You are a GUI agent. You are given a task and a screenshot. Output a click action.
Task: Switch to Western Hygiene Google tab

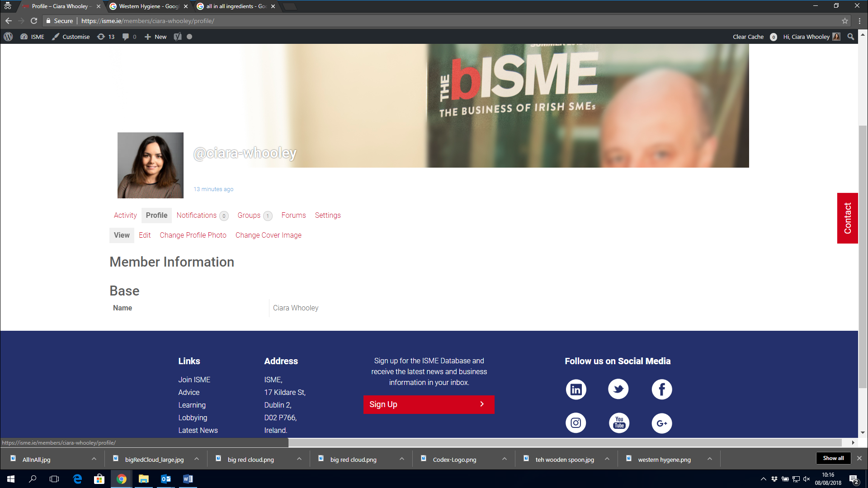click(149, 6)
